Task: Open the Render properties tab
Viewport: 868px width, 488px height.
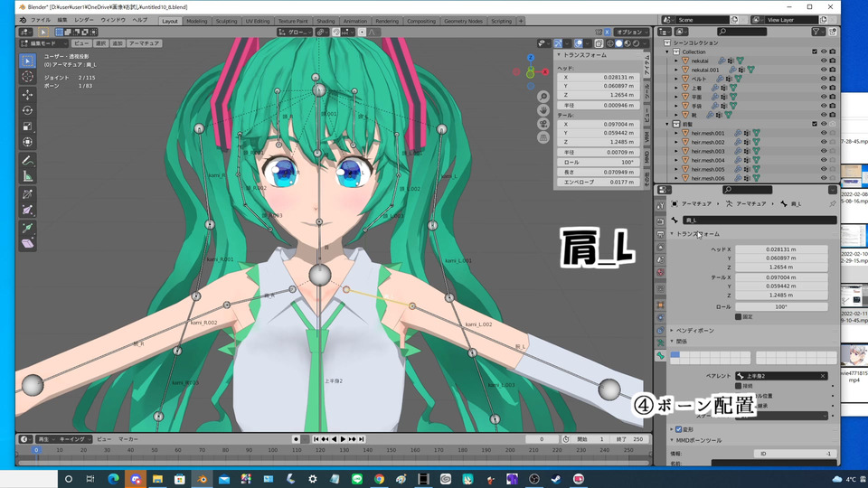Action: click(660, 221)
